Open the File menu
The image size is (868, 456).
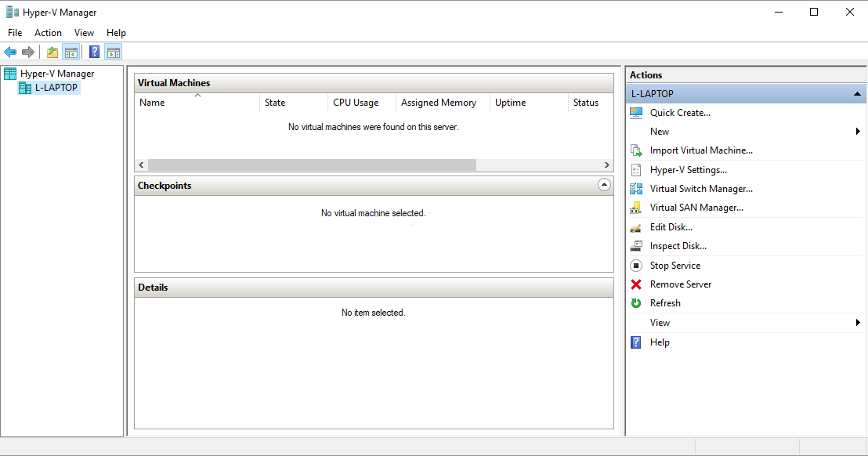click(x=15, y=32)
